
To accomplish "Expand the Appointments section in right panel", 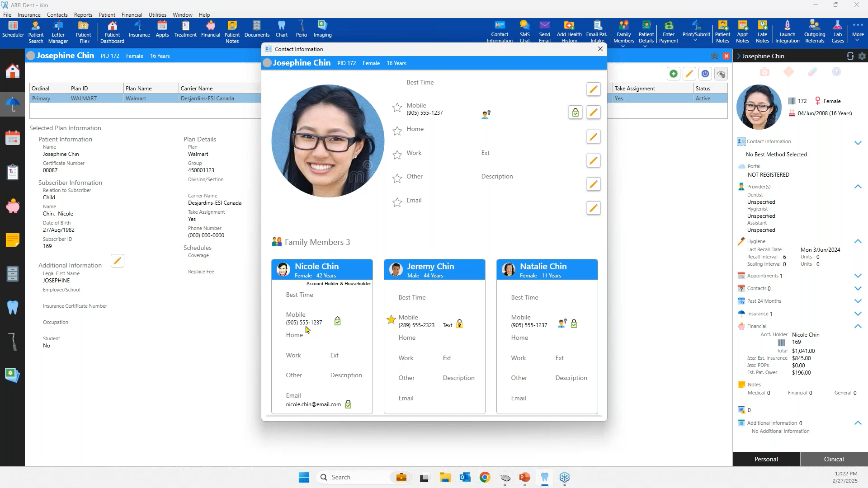I will coord(858,276).
